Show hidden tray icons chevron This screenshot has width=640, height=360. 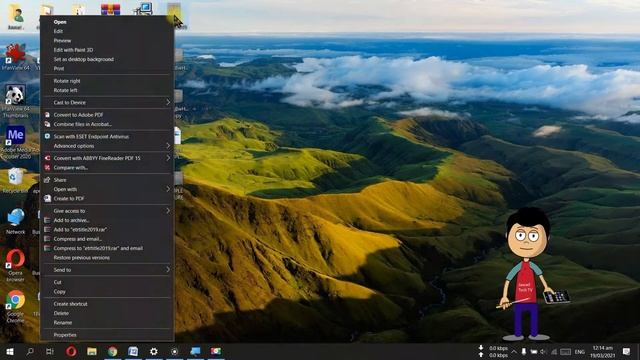514,351
